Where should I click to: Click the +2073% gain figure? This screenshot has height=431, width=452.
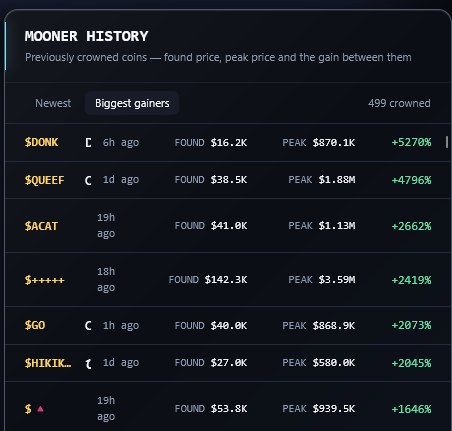coord(411,325)
